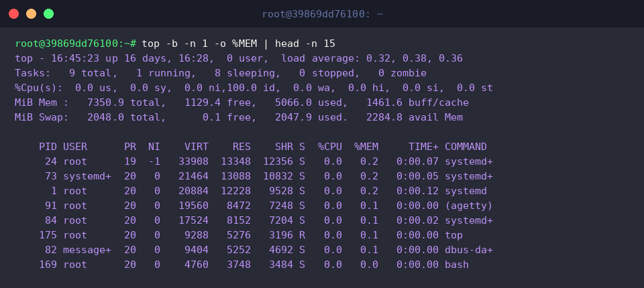Click '2048.0 total' in the MiB Swap line
Viewport: 644px width, 288px height.
123,117
